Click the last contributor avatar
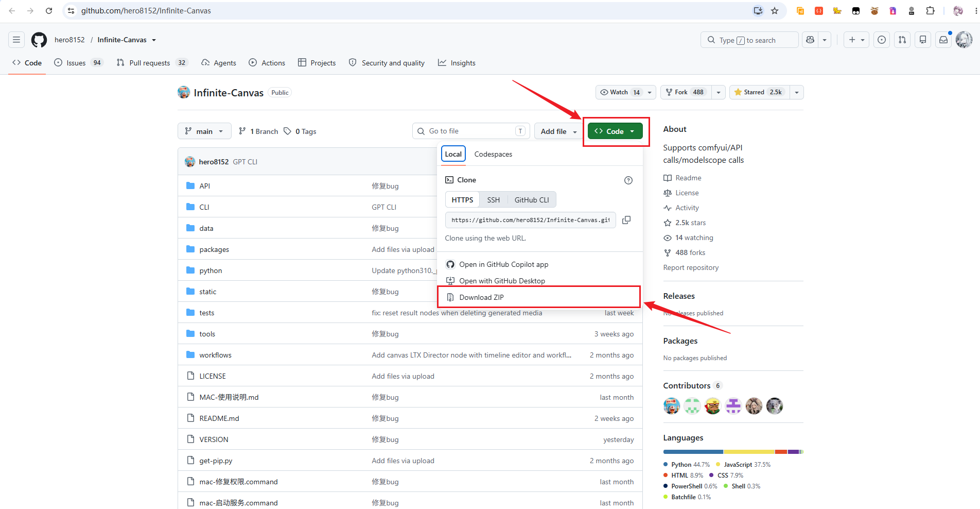The image size is (980, 509). click(775, 406)
